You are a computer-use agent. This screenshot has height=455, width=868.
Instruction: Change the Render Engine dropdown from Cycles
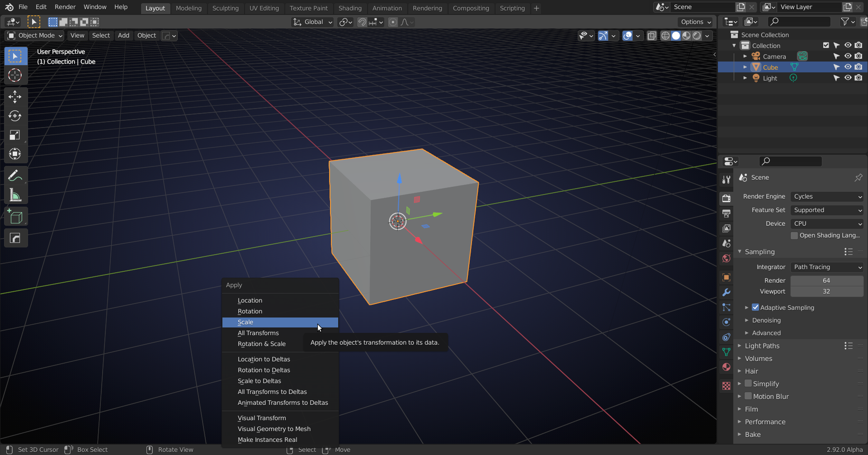pos(827,196)
